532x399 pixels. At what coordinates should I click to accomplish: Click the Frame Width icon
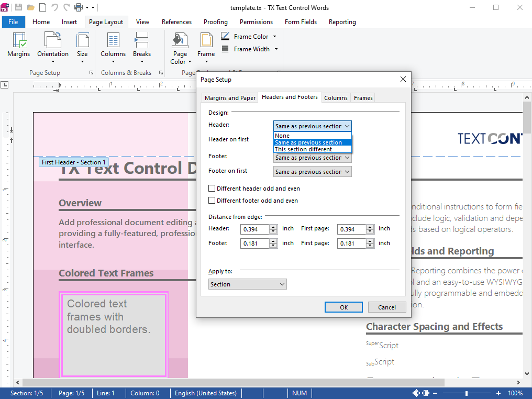click(x=225, y=49)
